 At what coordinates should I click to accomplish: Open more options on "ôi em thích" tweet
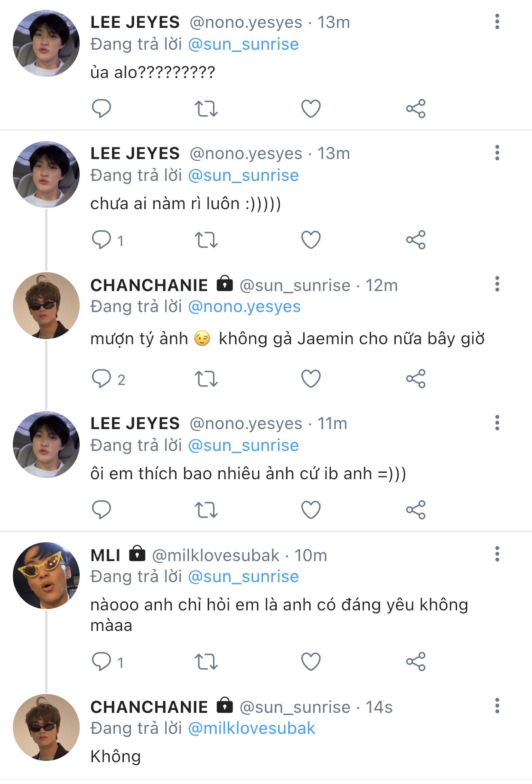[497, 423]
